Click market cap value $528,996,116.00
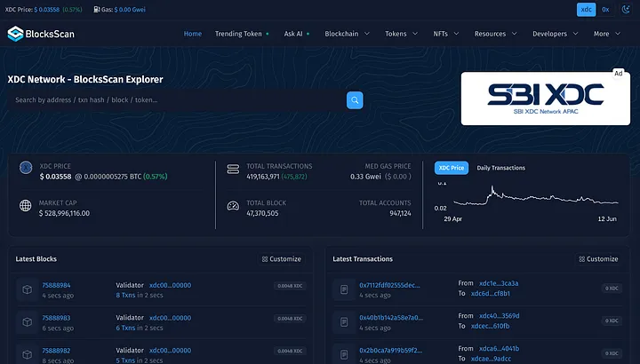 pos(65,213)
